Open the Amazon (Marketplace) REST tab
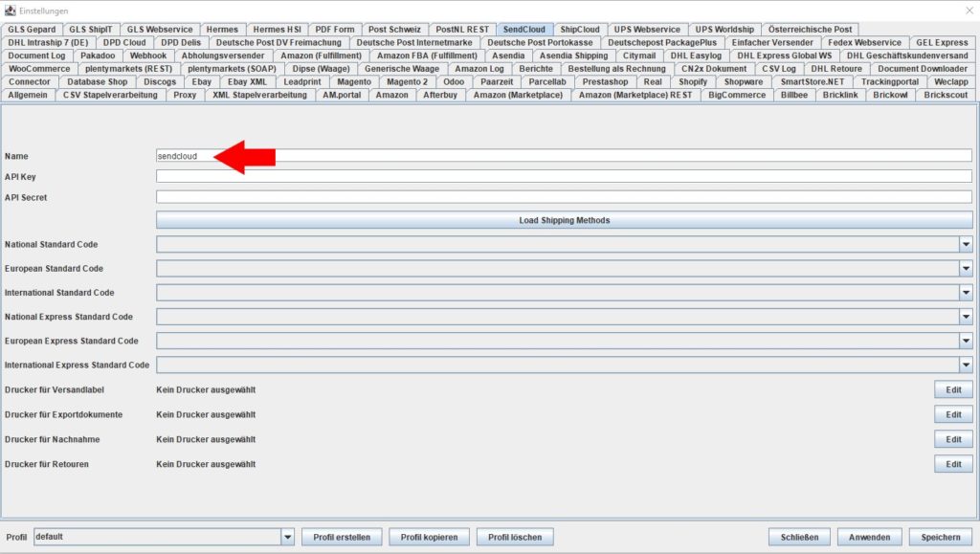This screenshot has height=554, width=980. [635, 95]
